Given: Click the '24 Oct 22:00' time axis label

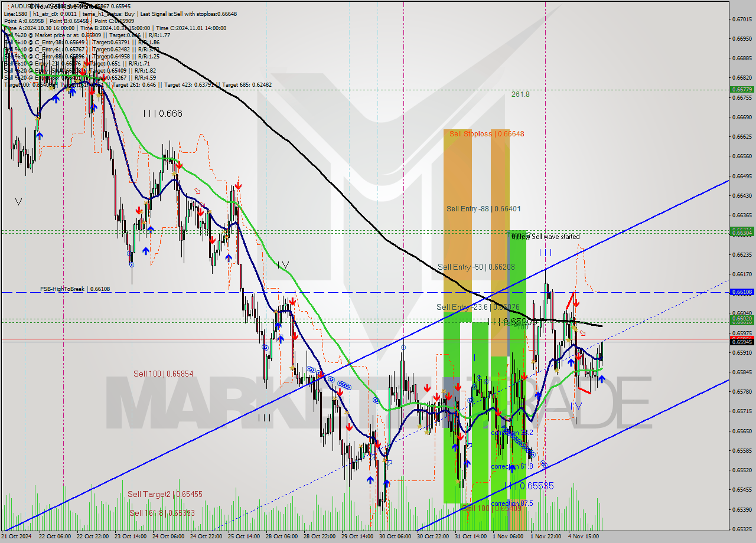Looking at the screenshot, I should tap(205, 537).
